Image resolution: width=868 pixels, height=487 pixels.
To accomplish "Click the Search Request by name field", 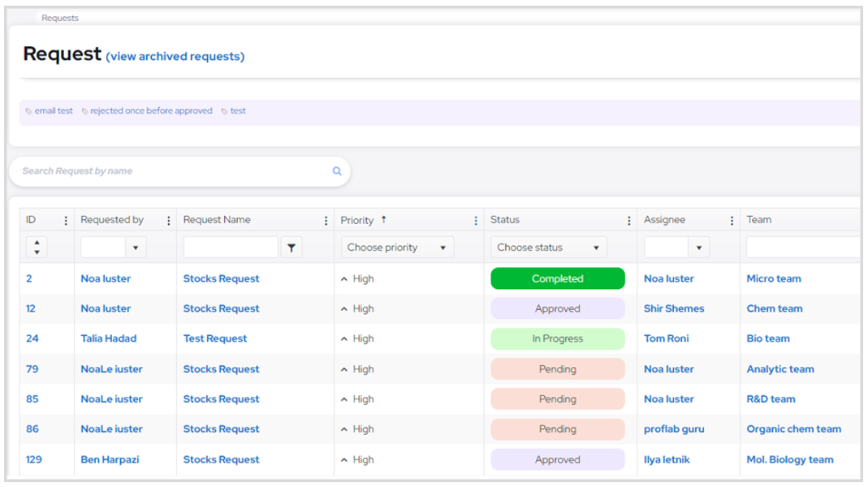I will point(171,171).
